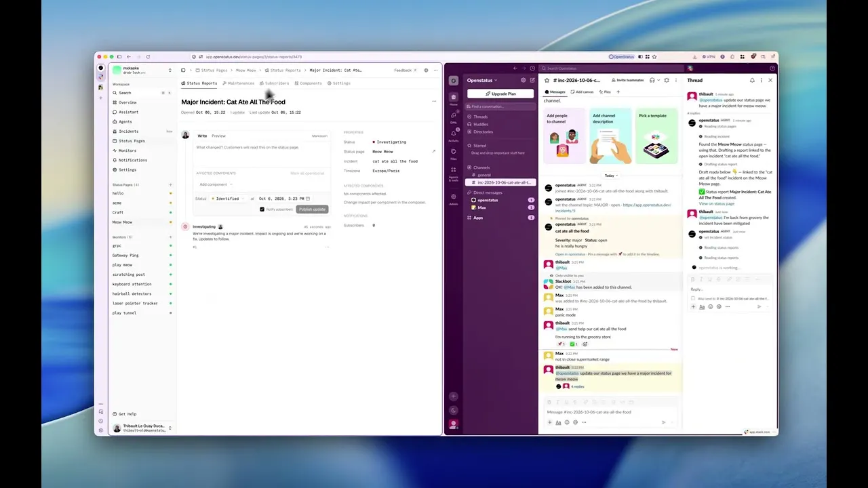The height and width of the screenshot is (488, 868).
Task: Click the Slack search bar
Action: (x=611, y=68)
